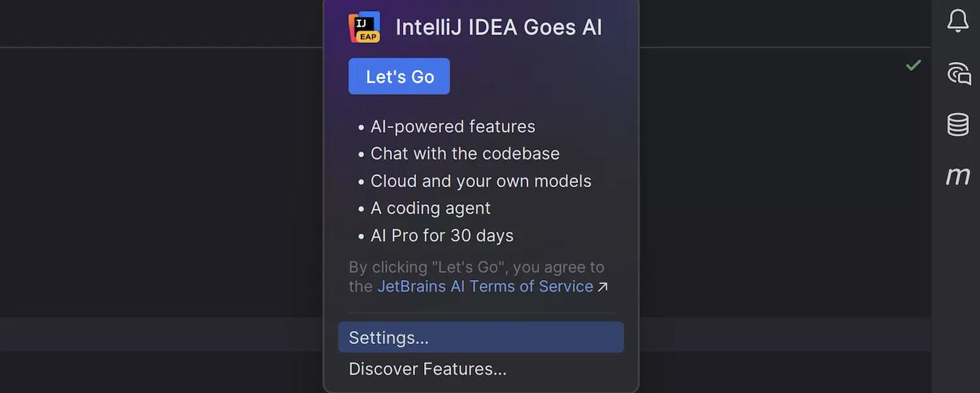This screenshot has width=980, height=393.
Task: Open the Database tool window icon
Action: (x=956, y=124)
